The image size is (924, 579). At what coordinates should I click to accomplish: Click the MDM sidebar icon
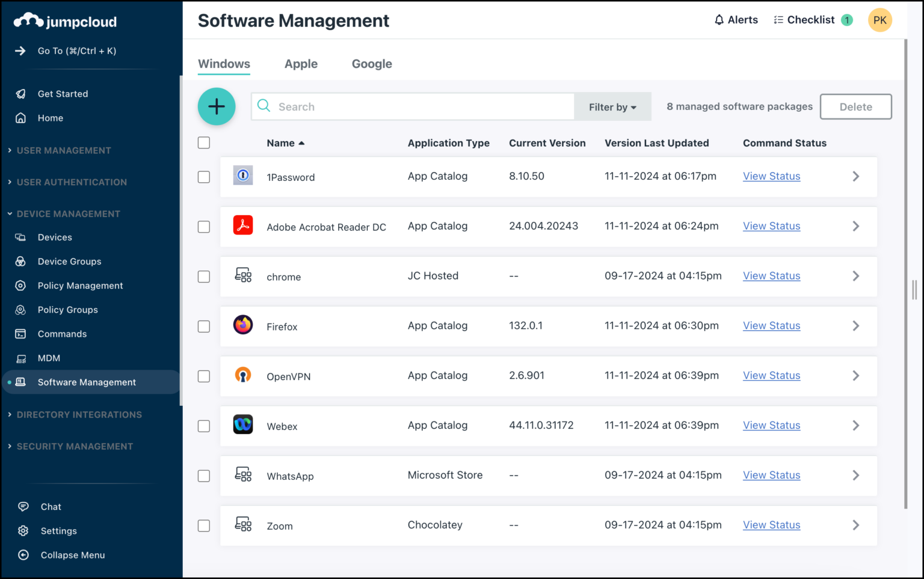pyautogui.click(x=21, y=358)
